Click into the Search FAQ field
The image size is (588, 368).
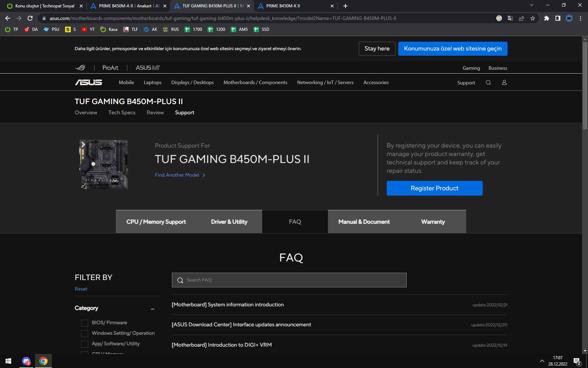[289, 280]
